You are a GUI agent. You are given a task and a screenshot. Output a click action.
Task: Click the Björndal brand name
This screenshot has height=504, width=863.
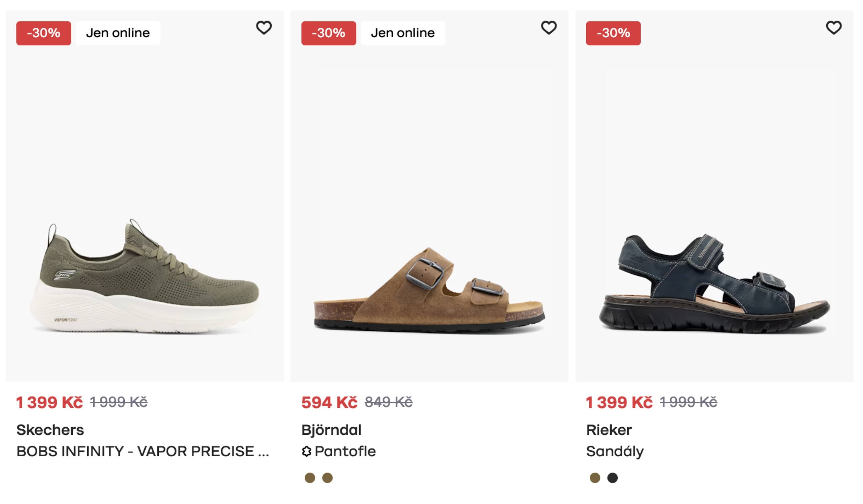point(331,430)
